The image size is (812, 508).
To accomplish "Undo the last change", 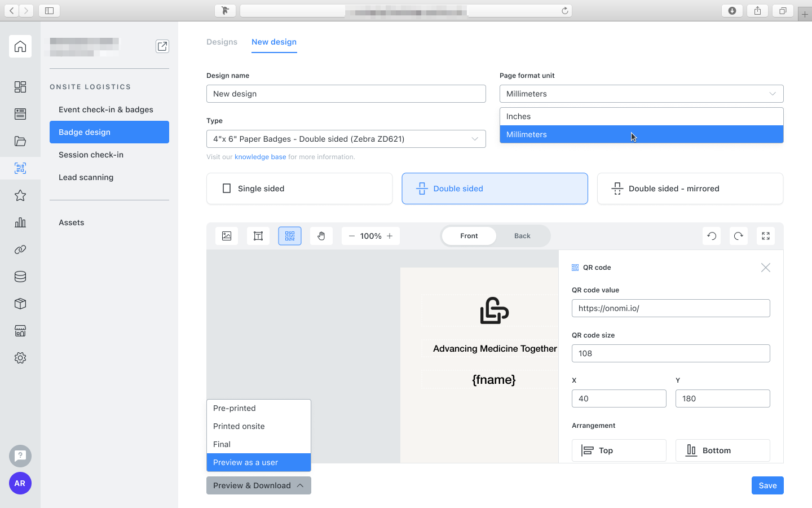I will click(x=712, y=236).
